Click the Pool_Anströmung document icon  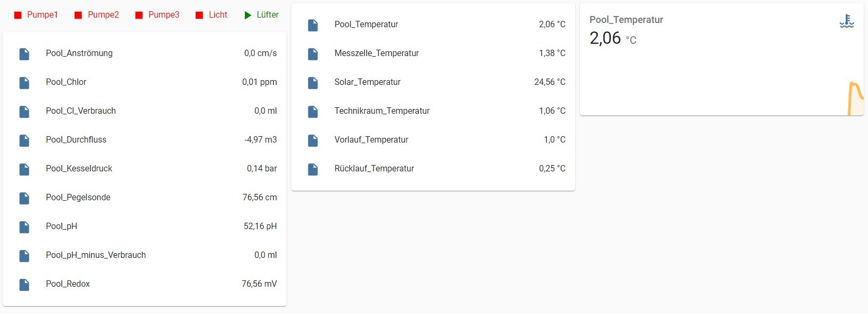click(24, 53)
